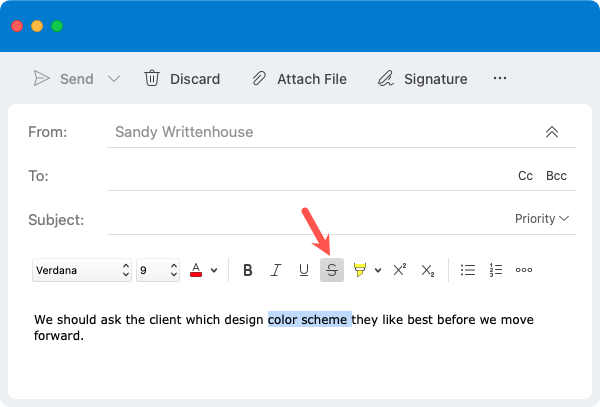Image resolution: width=600 pixels, height=407 pixels.
Task: Open the Signature menu
Action: coord(422,79)
